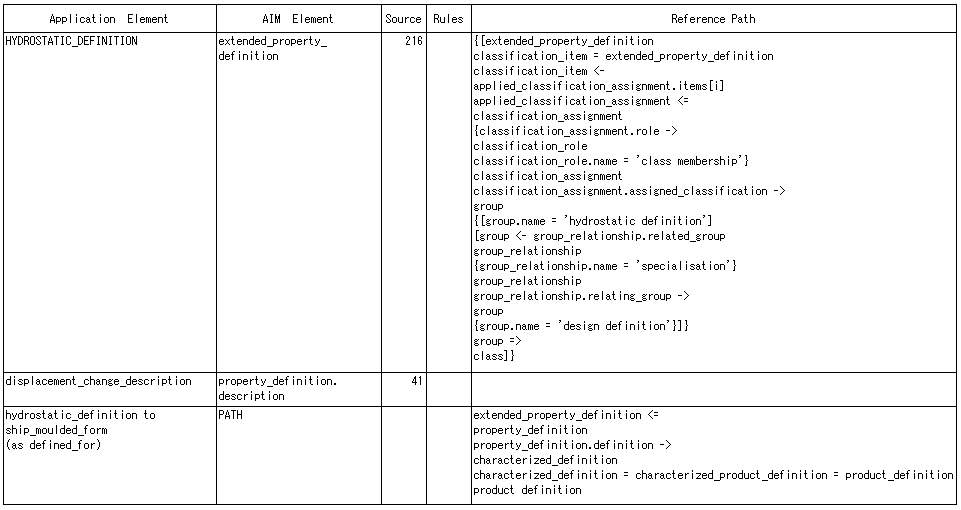Viewport: 961px width, 510px height.
Task: Click the property_definition.description cell
Action: [298, 389]
